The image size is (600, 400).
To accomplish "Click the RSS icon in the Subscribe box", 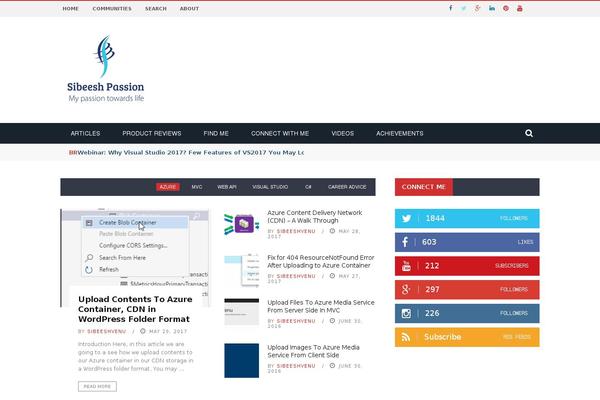I will point(406,337).
